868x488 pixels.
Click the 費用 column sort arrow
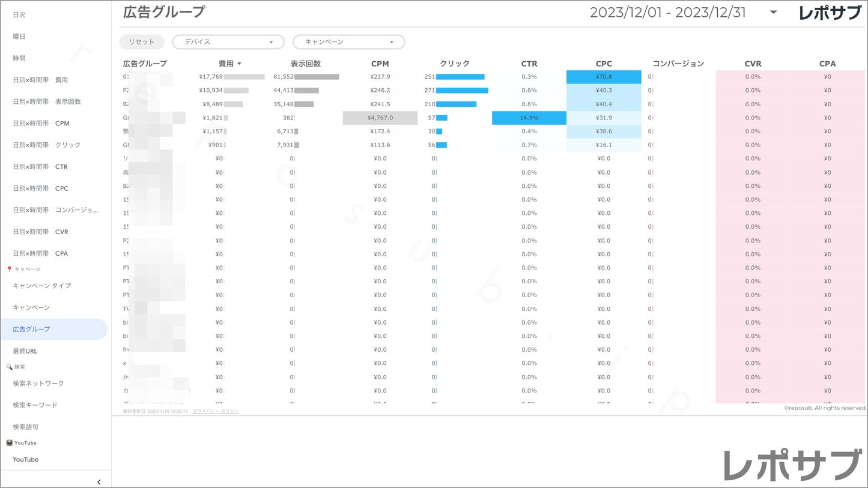point(239,64)
